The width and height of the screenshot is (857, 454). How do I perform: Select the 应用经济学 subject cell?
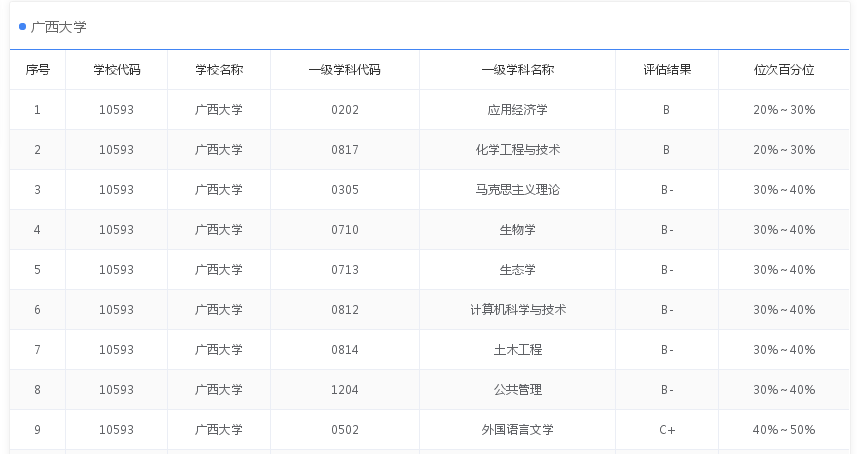coord(517,110)
